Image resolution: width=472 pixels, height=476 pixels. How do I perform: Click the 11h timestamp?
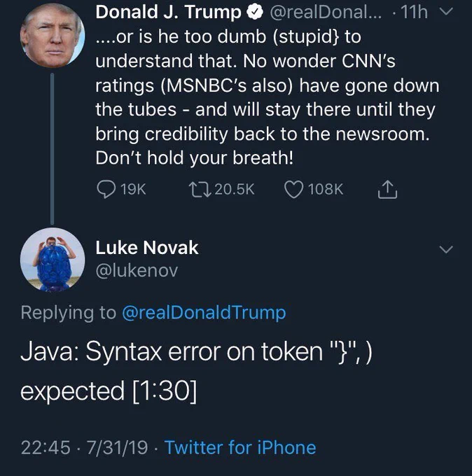pyautogui.click(x=414, y=12)
